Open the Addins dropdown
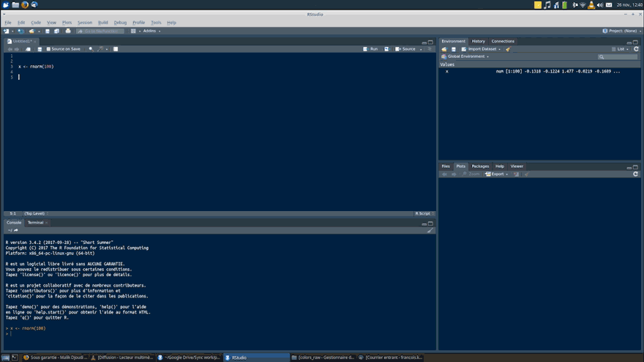The image size is (644, 362). pos(151,31)
